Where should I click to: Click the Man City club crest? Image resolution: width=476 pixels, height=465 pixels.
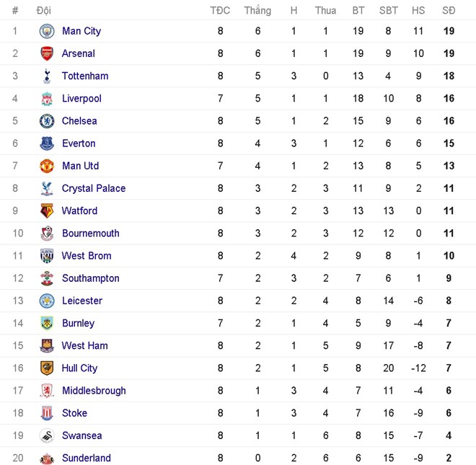[47, 31]
